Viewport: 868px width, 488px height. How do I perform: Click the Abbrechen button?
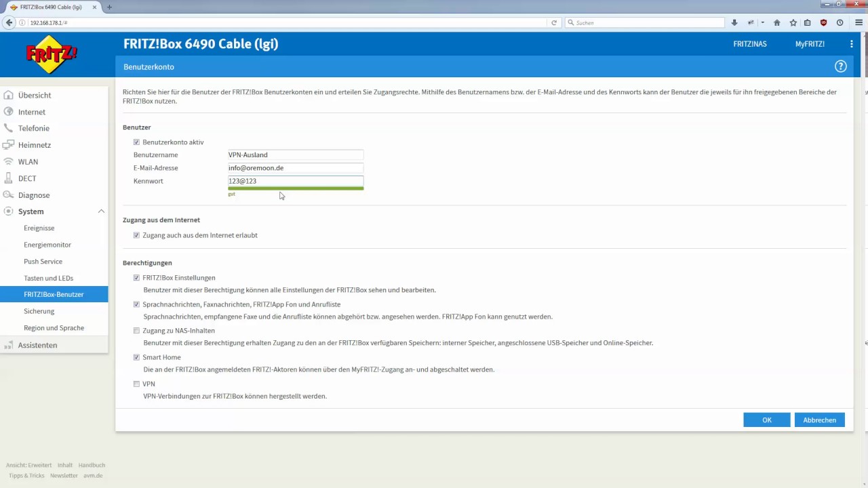click(x=820, y=420)
